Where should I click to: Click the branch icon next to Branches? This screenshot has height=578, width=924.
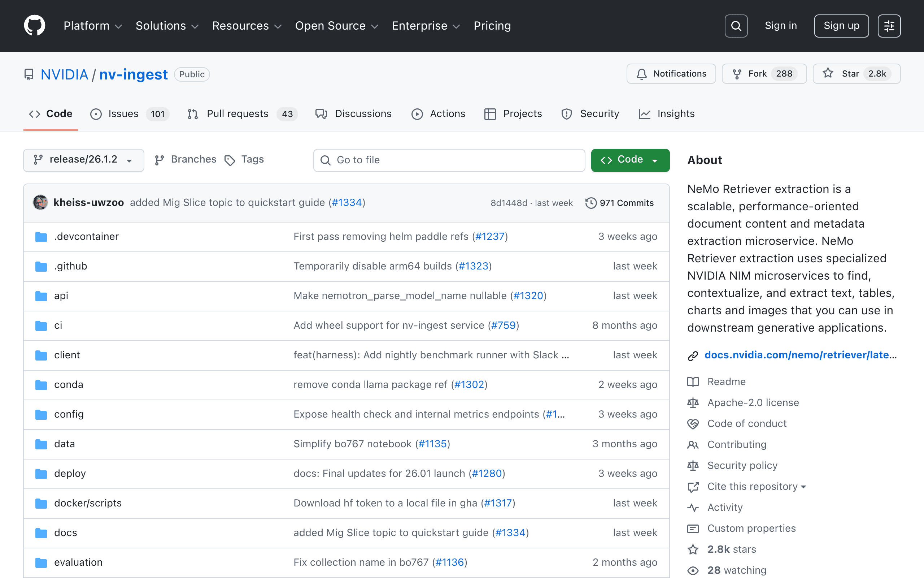coord(159,160)
